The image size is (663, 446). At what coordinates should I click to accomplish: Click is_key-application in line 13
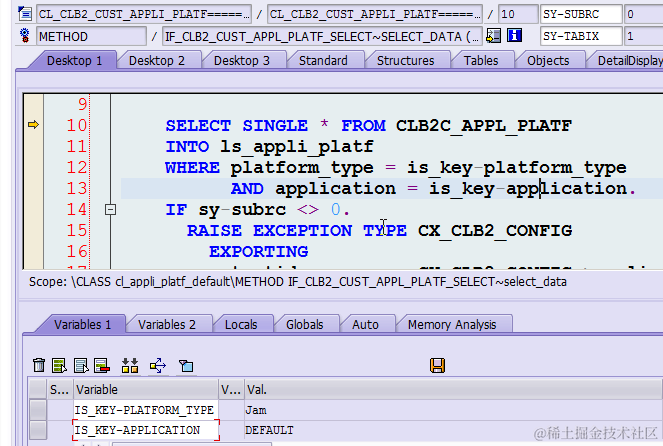pyautogui.click(x=528, y=189)
